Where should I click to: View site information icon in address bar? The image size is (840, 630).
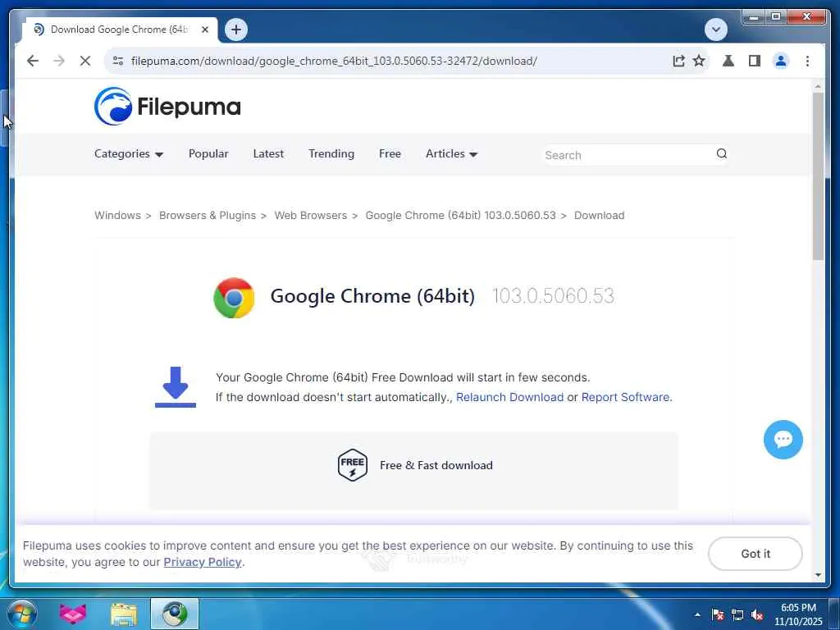click(118, 61)
